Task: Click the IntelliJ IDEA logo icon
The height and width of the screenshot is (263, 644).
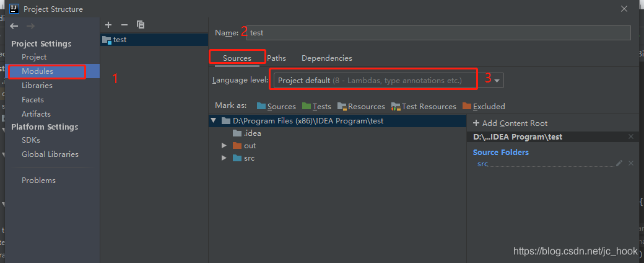Action: pos(15,9)
